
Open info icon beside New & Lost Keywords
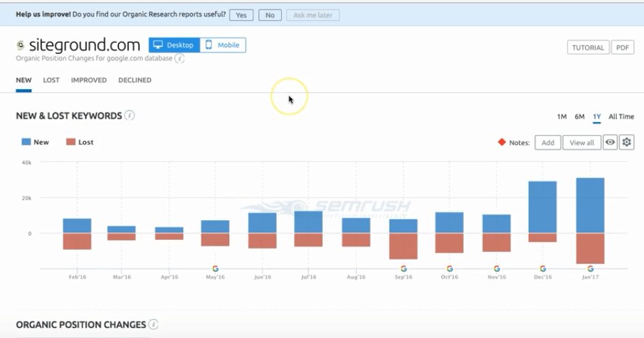(x=130, y=116)
